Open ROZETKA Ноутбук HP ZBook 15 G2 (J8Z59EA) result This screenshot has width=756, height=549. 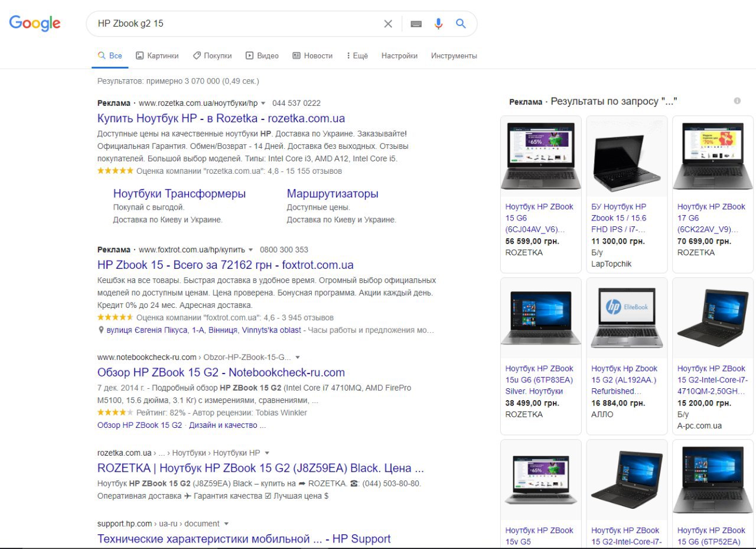[x=260, y=468]
